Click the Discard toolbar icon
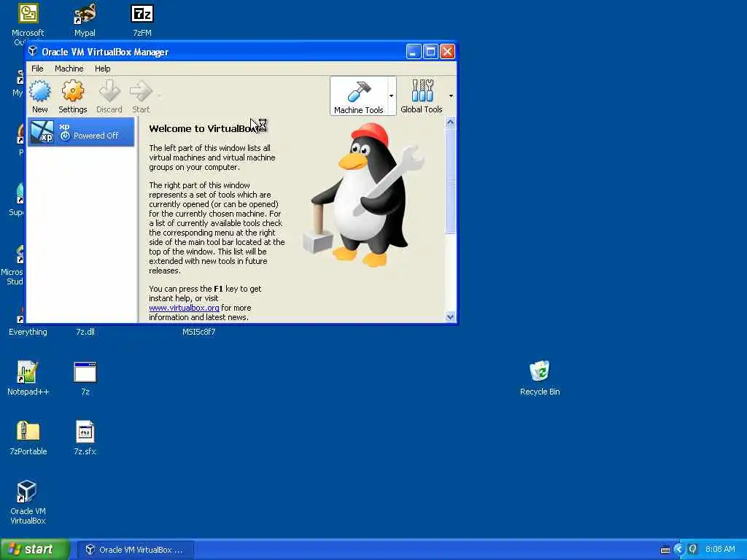Image resolution: width=747 pixels, height=560 pixels. [109, 96]
